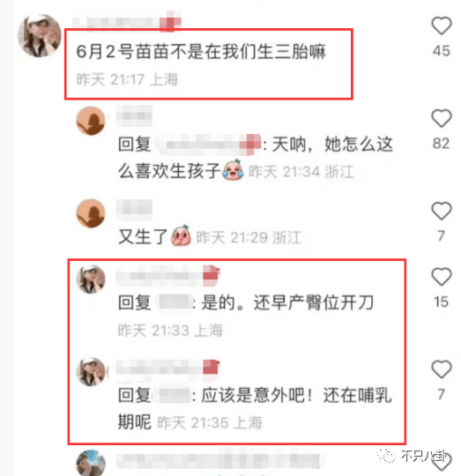Tap the blurred username above the top comment
The height and width of the screenshot is (476, 461).
point(127,22)
